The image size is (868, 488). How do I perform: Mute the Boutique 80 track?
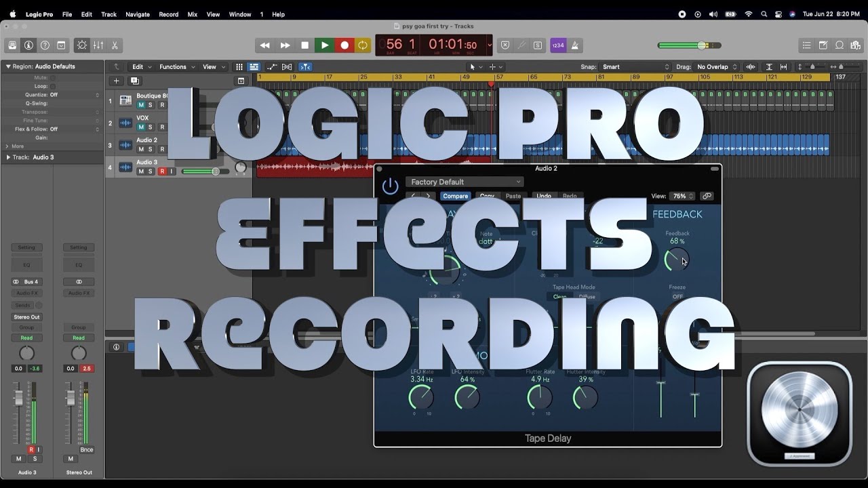[x=141, y=105]
